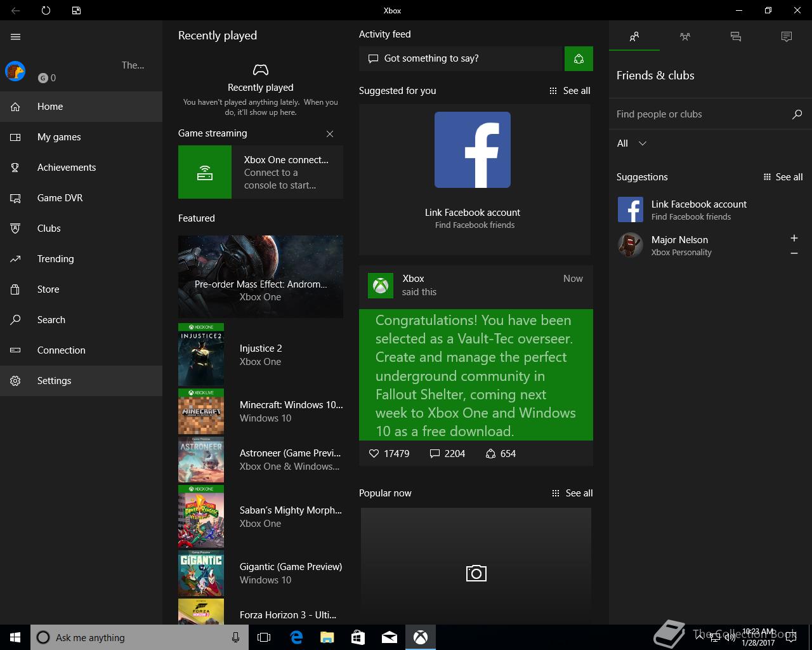This screenshot has width=812, height=650.
Task: Click the Link Facebook account text in feed
Action: click(473, 213)
